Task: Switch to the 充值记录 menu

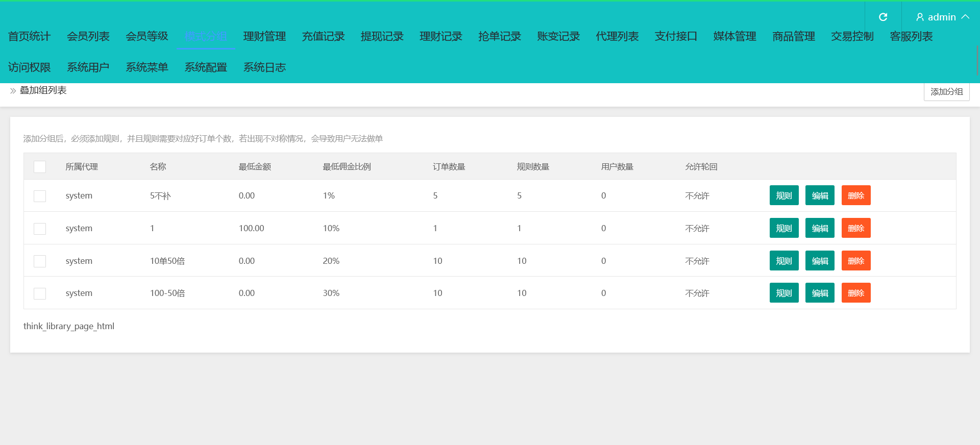Action: click(323, 36)
